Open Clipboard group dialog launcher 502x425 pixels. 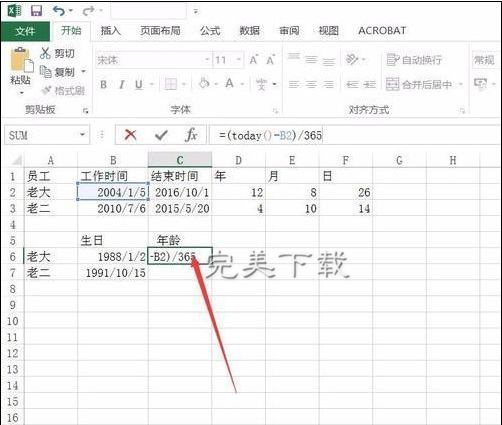click(x=86, y=111)
